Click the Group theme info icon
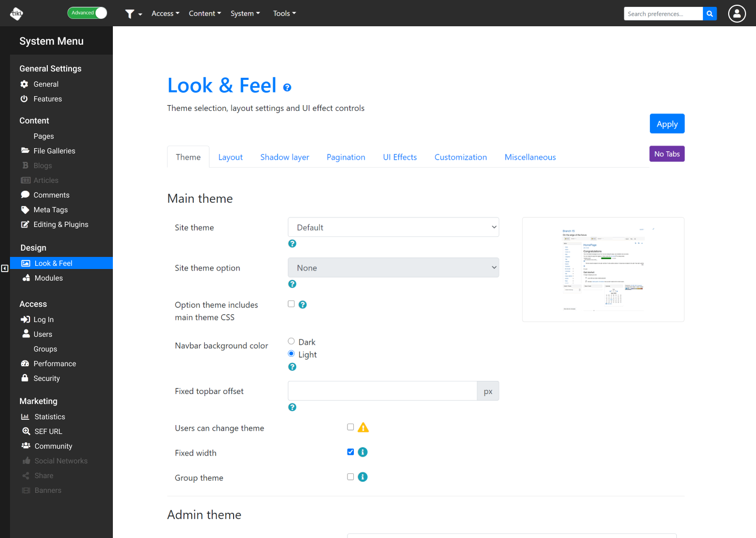This screenshot has height=538, width=756. (363, 477)
